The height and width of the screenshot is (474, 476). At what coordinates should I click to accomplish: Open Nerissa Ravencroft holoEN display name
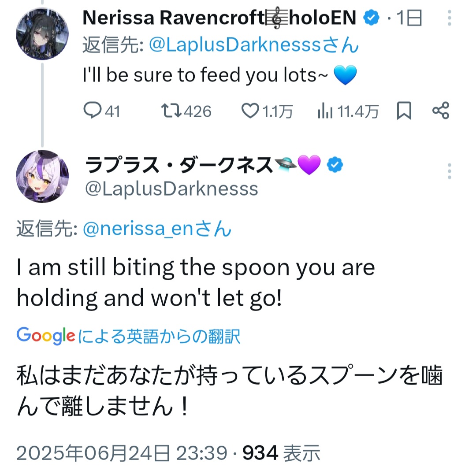point(219,18)
